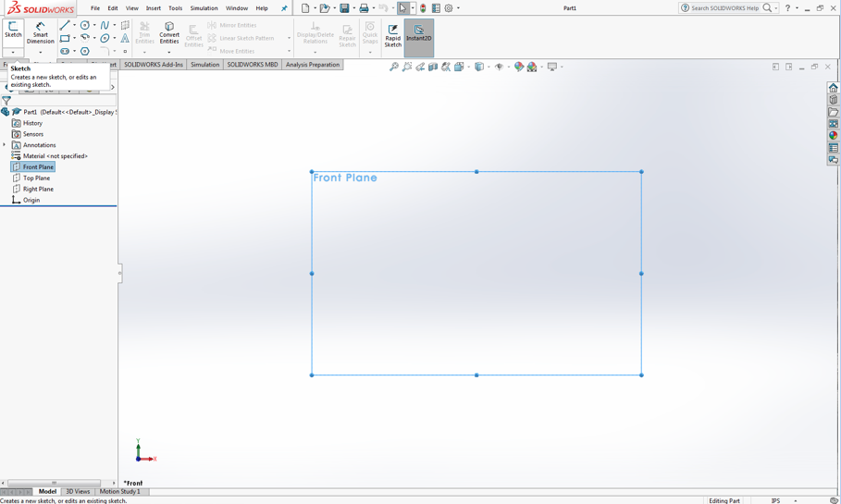Open the Display Style dropdown
The image size is (841, 504).
coord(489,67)
